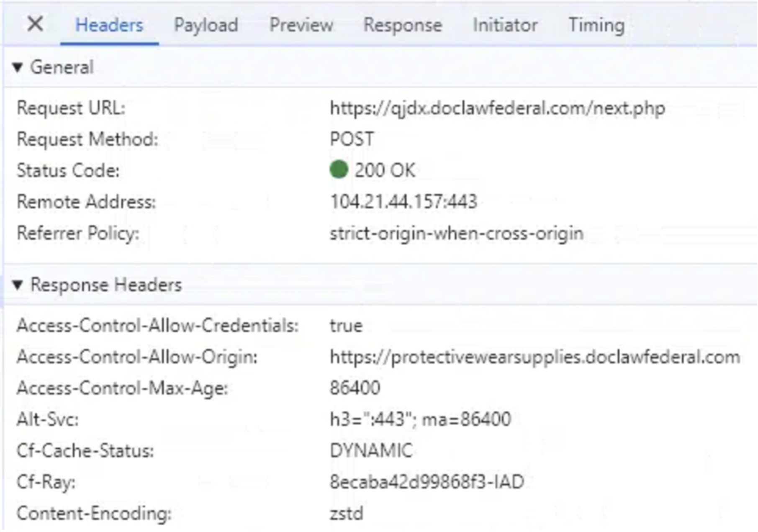Screen dimensions: 758x532
Task: Click the Cf-Cache-Status DYNAMIC value
Action: [371, 451]
